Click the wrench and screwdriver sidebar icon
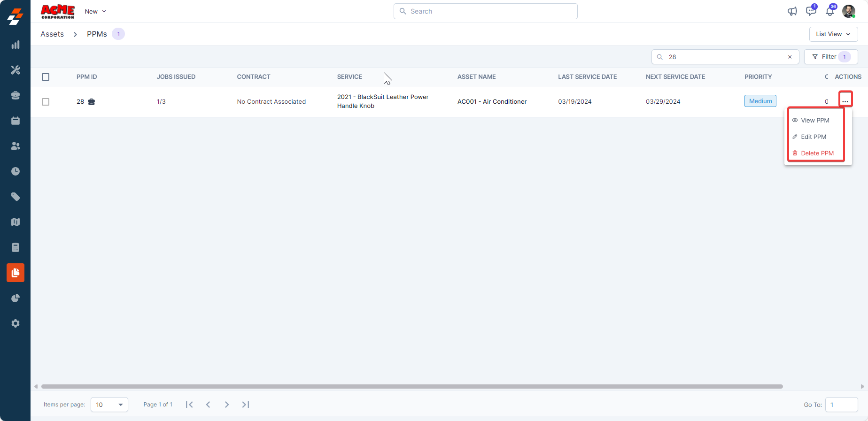Viewport: 868px width, 421px height. point(15,70)
